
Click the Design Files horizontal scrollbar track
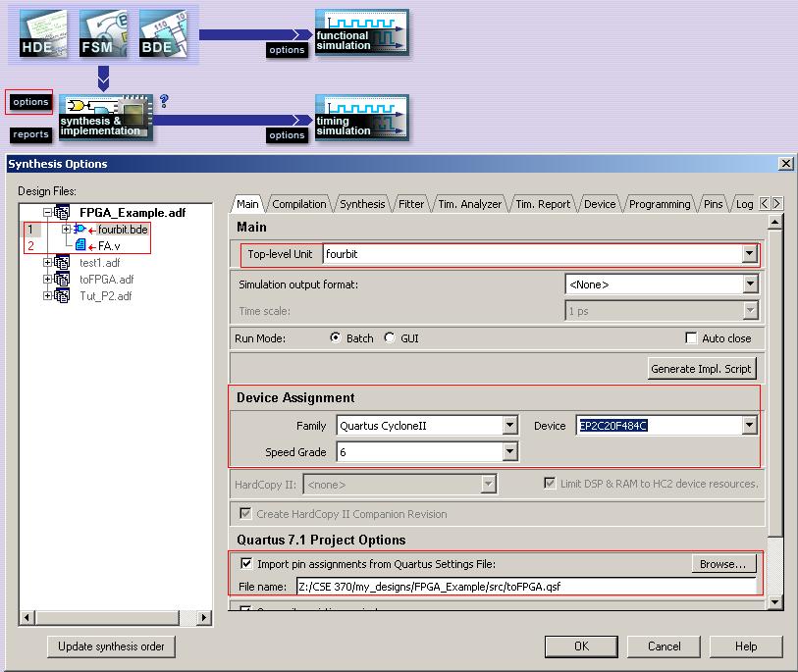point(115,618)
